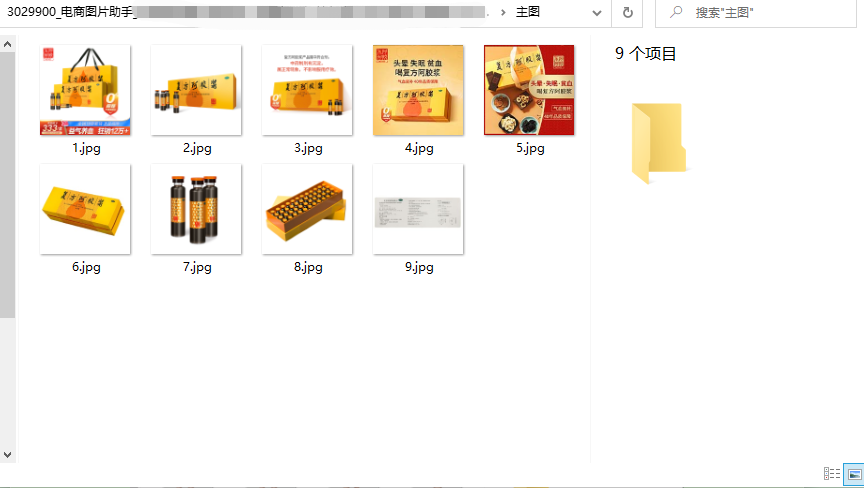Select the 1.jpg gift box thumbnail
This screenshot has width=864, height=488.
(x=85, y=90)
